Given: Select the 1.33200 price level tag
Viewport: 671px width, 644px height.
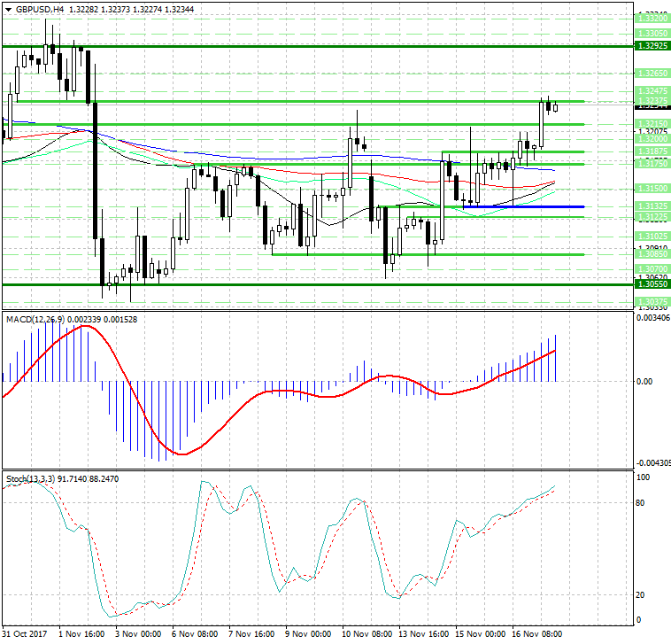Looking at the screenshot, I should (x=652, y=18).
